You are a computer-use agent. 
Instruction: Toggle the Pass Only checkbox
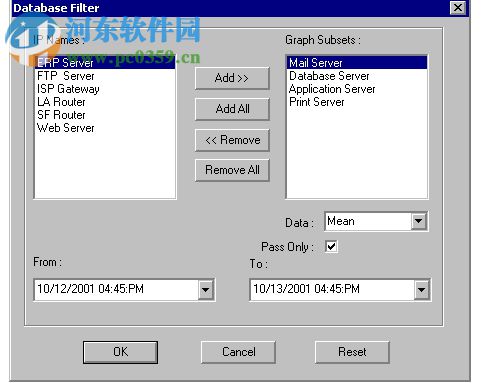point(331,247)
